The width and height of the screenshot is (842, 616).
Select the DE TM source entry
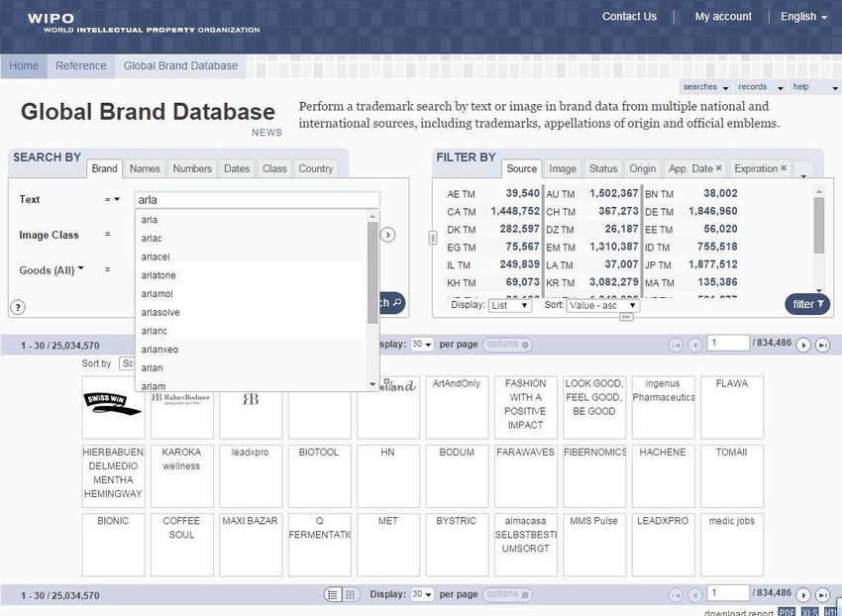pyautogui.click(x=691, y=212)
